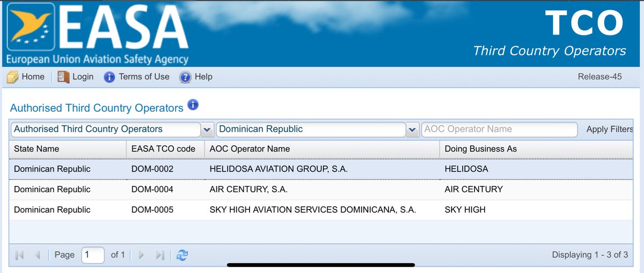Viewport: 644px width, 273px height.
Task: Sort by Doing Business As column header
Action: click(536, 149)
